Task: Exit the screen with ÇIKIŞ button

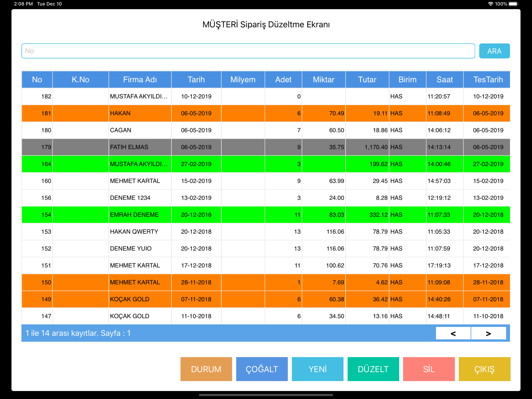Action: 484,369
